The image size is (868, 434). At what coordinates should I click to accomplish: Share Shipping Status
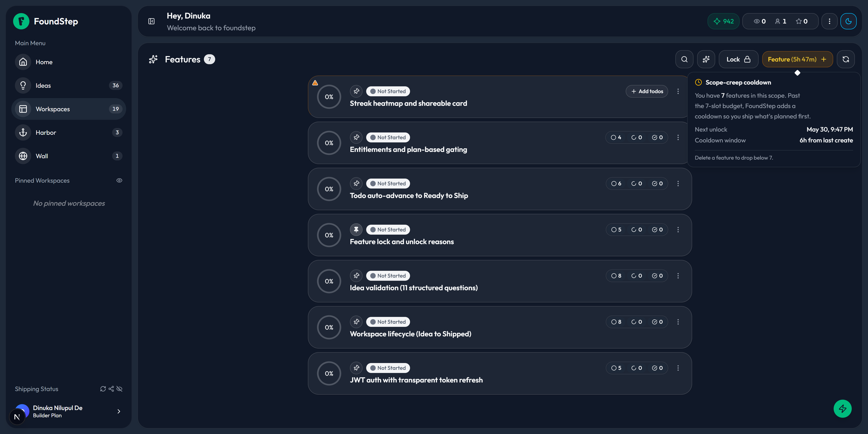tap(111, 389)
